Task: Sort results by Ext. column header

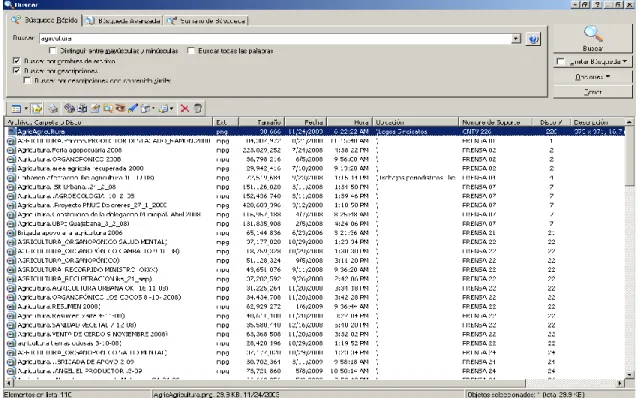Action: 225,122
